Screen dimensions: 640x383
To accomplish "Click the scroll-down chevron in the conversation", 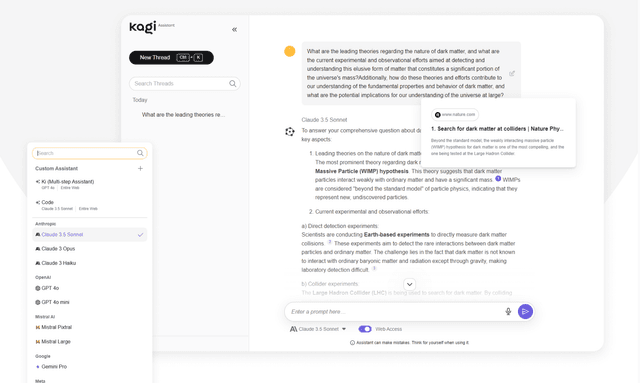I will pyautogui.click(x=409, y=284).
